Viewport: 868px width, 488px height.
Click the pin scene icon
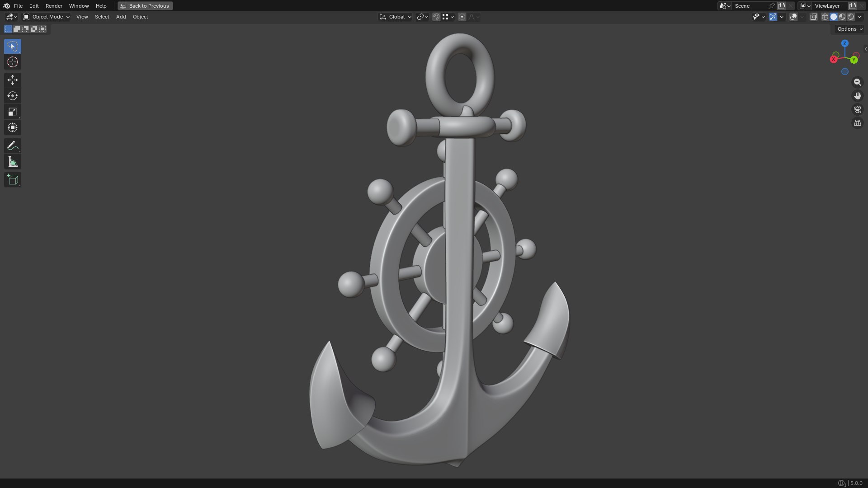772,6
